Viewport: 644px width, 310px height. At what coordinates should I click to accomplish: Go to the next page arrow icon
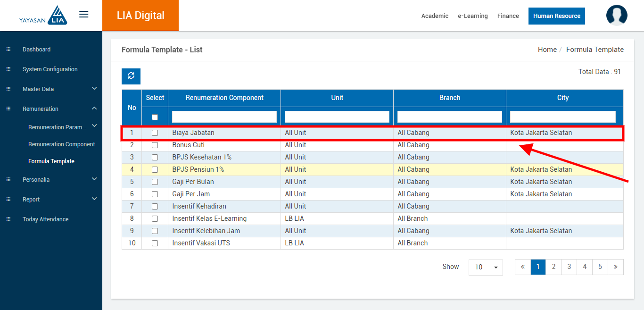[x=615, y=267]
